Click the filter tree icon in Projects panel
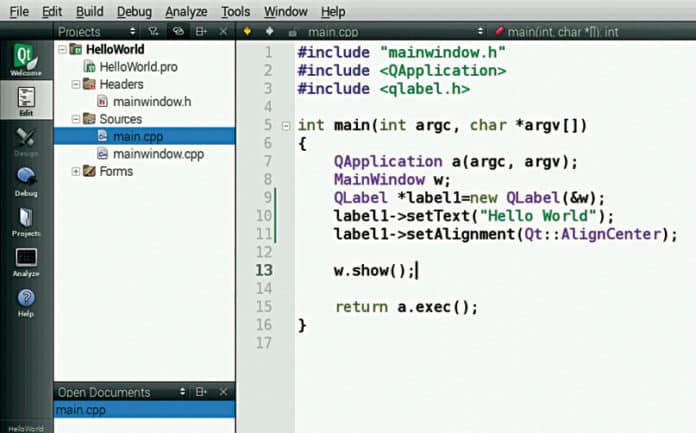The height and width of the screenshot is (433, 696). pyautogui.click(x=156, y=32)
